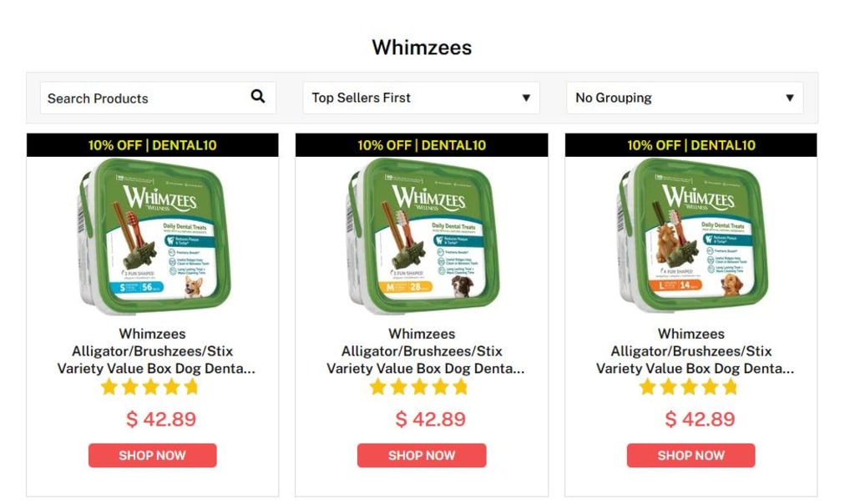Click SHOP NOW on the third product

tap(691, 456)
